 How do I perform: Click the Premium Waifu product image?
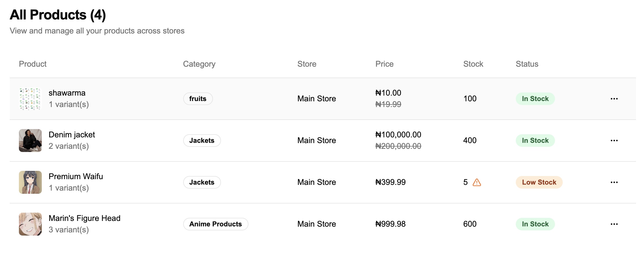click(x=30, y=182)
